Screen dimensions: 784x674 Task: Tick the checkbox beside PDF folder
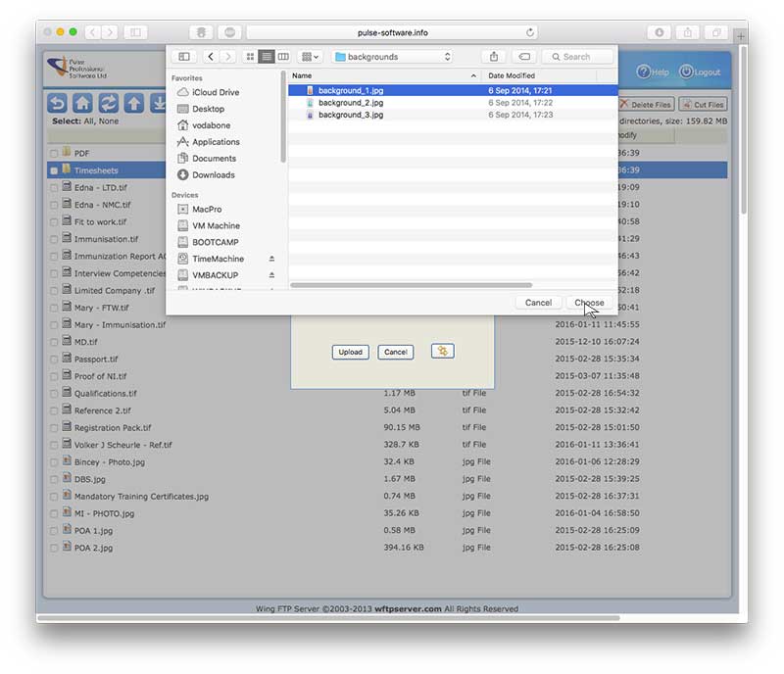point(54,154)
